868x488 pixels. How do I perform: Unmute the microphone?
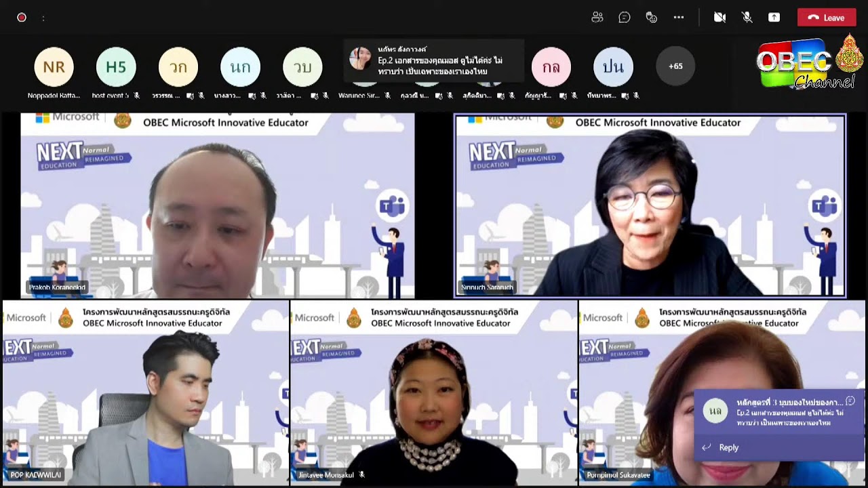(747, 18)
